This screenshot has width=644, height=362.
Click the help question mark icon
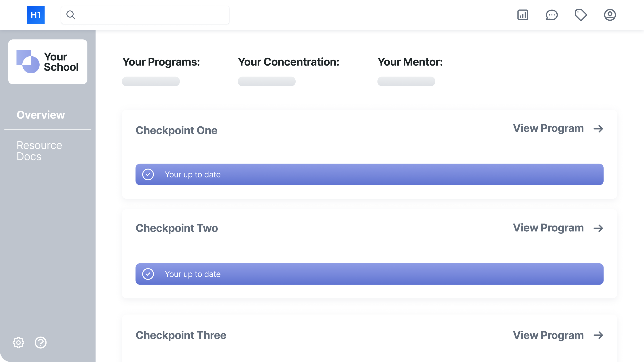[x=40, y=343]
